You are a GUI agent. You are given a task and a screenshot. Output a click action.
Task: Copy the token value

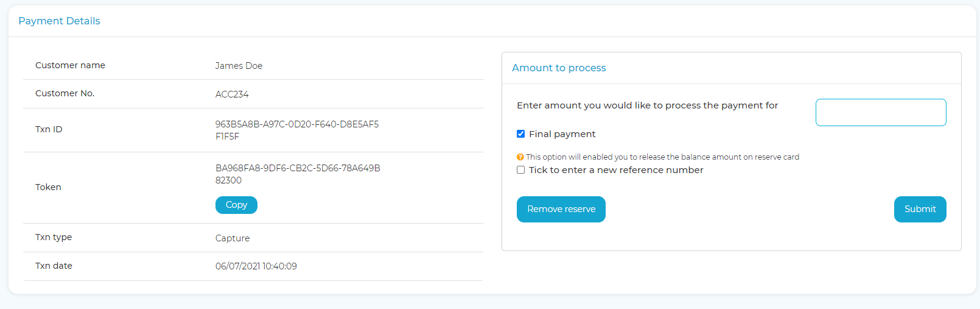[x=236, y=205]
